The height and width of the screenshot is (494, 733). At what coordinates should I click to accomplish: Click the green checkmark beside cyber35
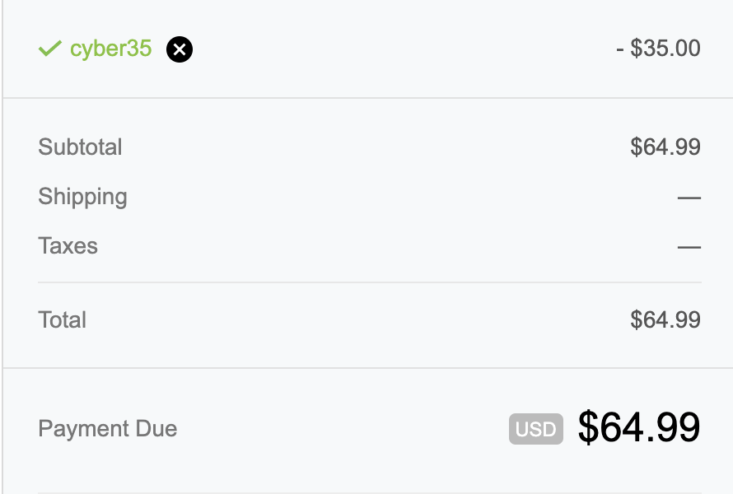click(50, 48)
